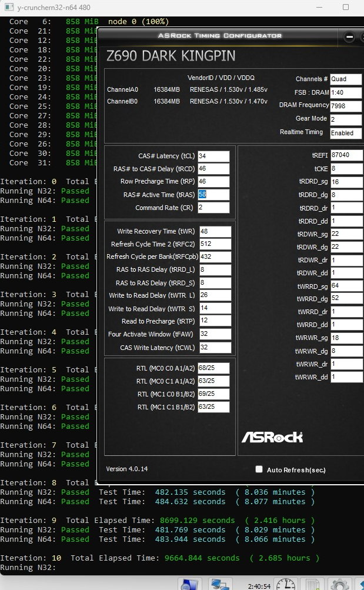This screenshot has width=364, height=590.
Task: Open the network computers icon in bottom bar
Action: pos(220,584)
